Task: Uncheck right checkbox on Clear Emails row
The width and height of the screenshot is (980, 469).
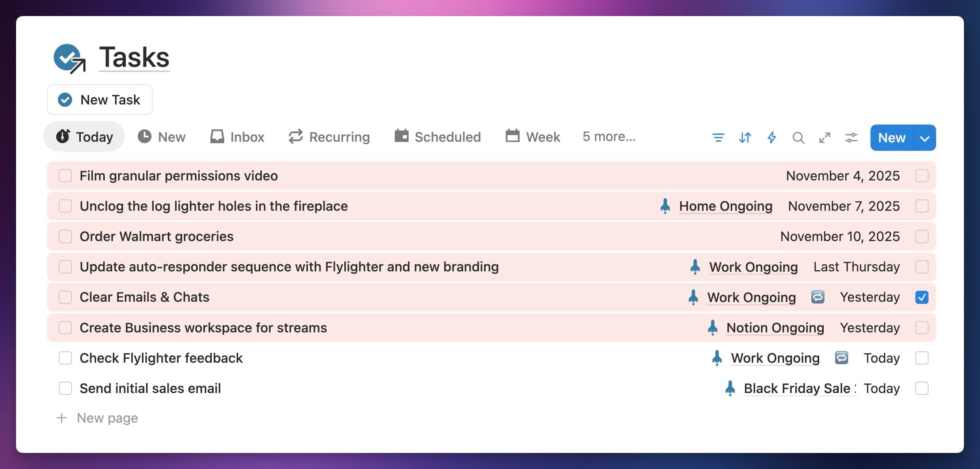Action: click(x=922, y=297)
